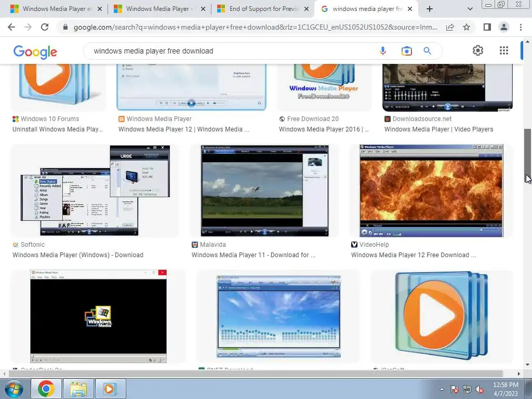This screenshot has width=532, height=399.
Task: Close the first Windows Media Player tab
Action: pos(99,9)
